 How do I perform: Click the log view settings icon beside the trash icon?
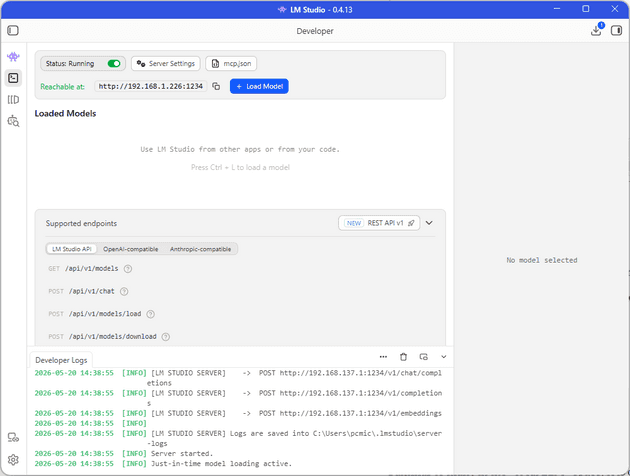[x=423, y=357]
